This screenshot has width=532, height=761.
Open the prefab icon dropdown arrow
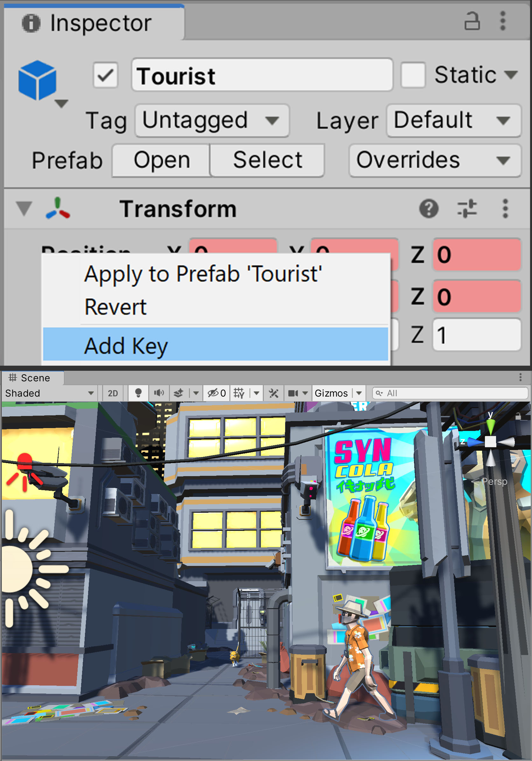[x=61, y=103]
